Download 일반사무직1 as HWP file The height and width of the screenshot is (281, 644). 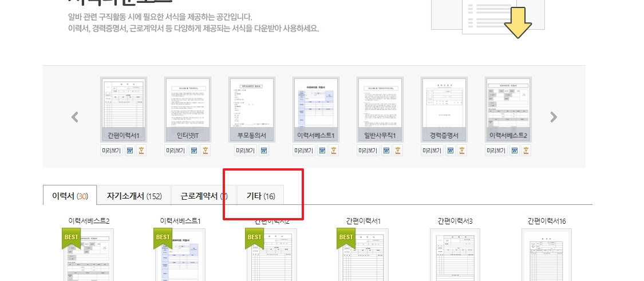(398, 151)
